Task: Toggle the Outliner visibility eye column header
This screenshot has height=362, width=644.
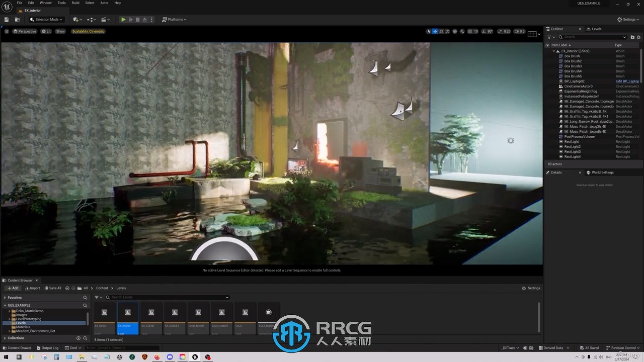Action: [547, 45]
